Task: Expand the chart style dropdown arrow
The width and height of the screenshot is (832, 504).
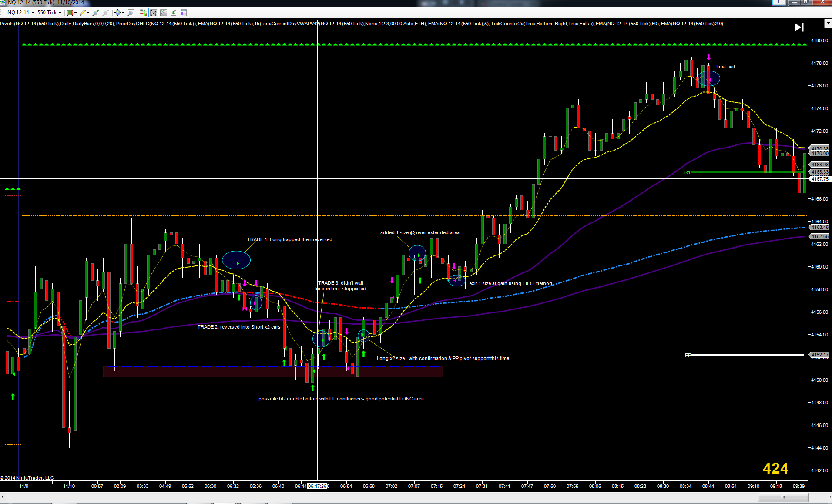Action: (x=75, y=13)
